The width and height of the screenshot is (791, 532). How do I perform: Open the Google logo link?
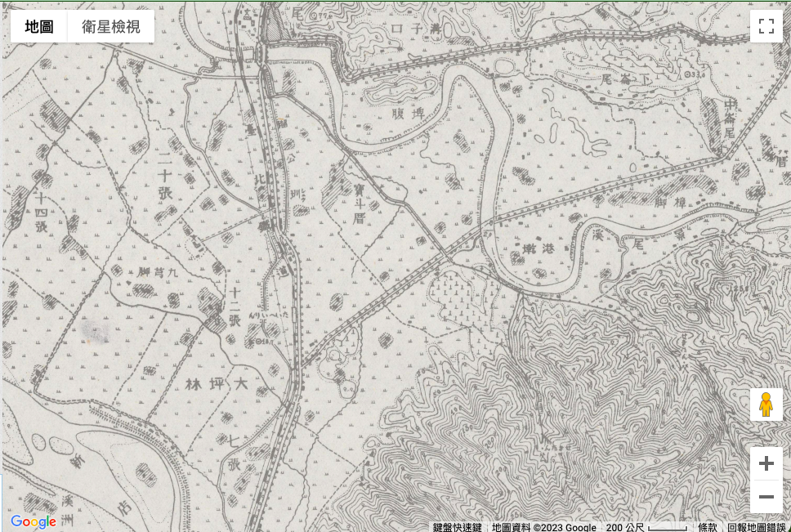point(34,521)
